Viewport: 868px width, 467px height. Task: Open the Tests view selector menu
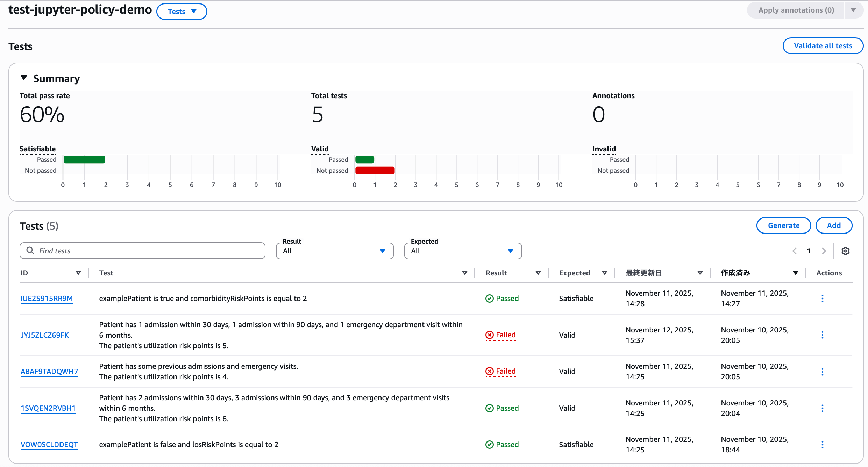click(182, 12)
